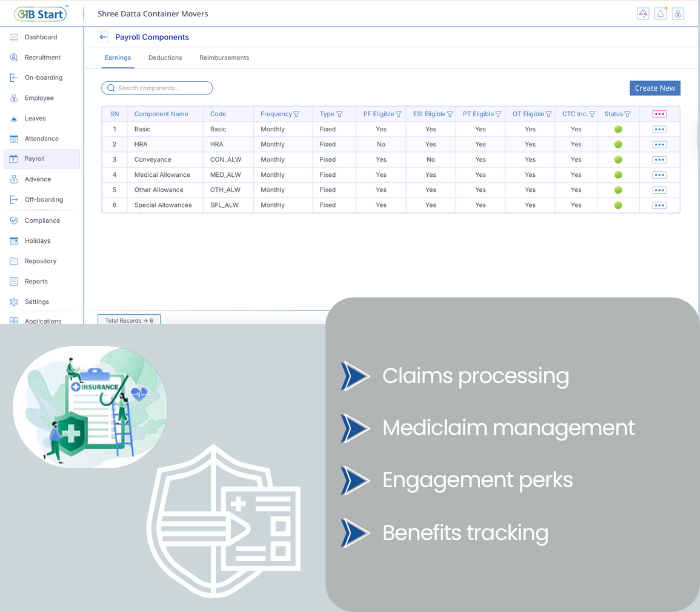Click the Recruitment icon in sidebar
This screenshot has width=700, height=612.
pos(14,57)
